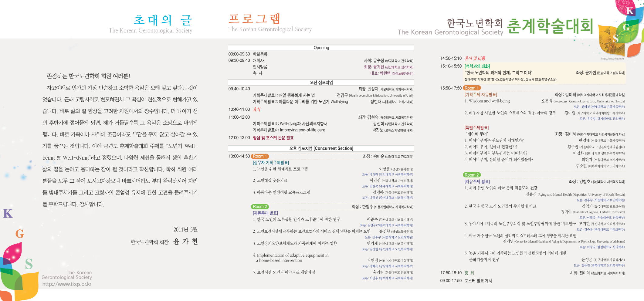Click the green 춘계학술대회 title
Screen dimensions: 644x301
tap(550, 26)
